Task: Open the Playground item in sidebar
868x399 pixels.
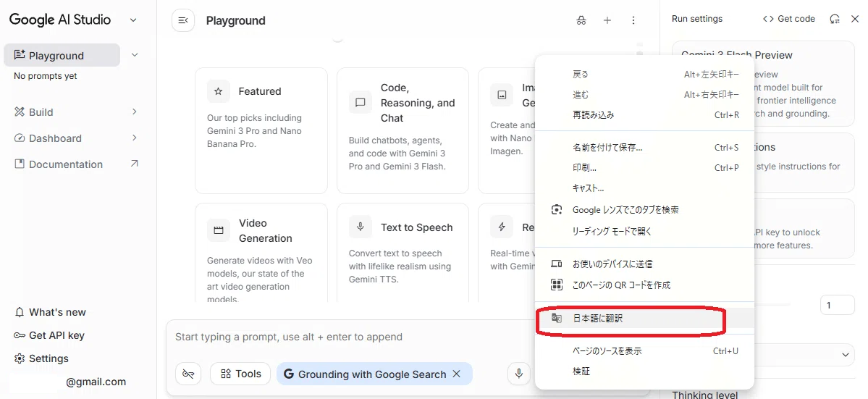Action: pyautogui.click(x=62, y=55)
